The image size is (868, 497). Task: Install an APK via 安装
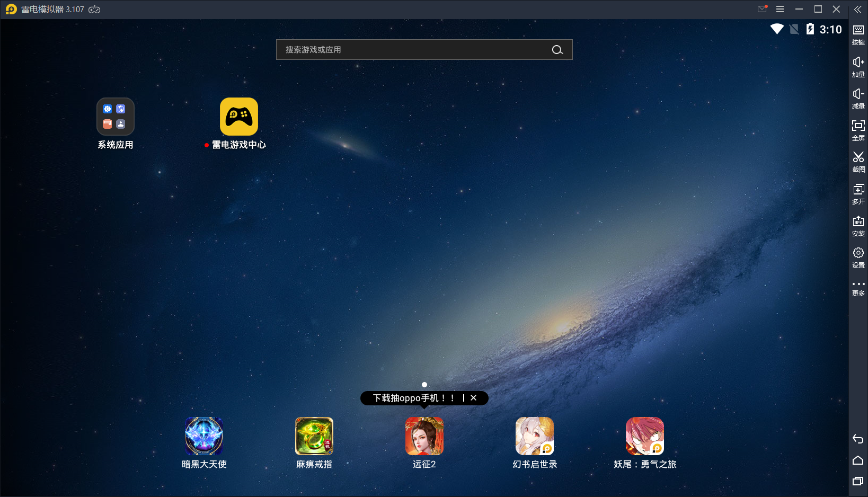tap(858, 226)
